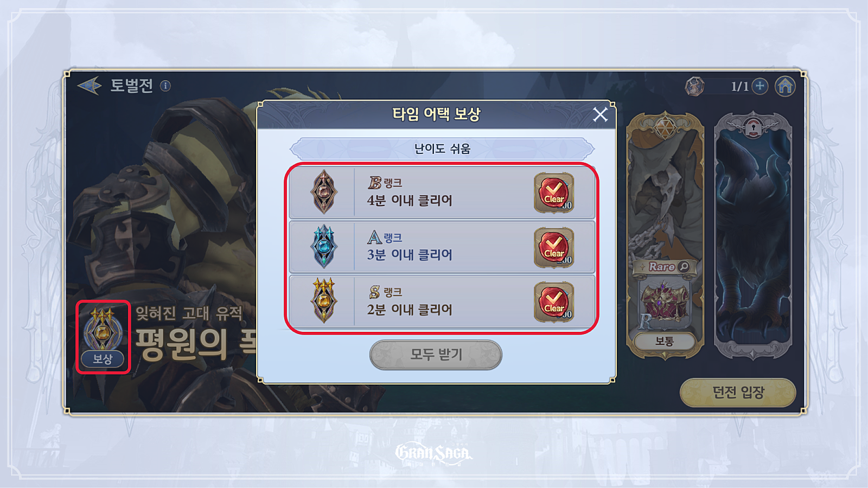
Task: Select the 보통 difficulty label
Action: click(665, 342)
